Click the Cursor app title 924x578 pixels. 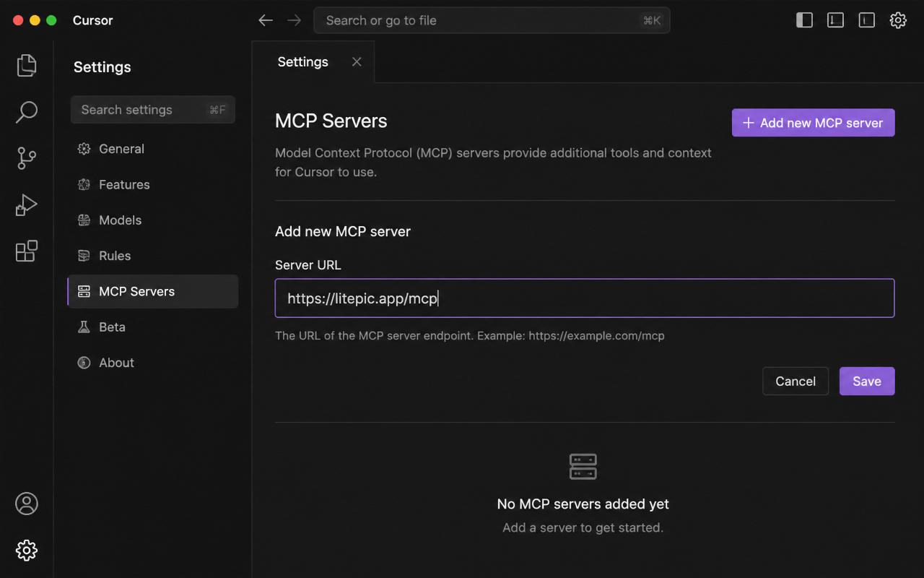coord(93,20)
